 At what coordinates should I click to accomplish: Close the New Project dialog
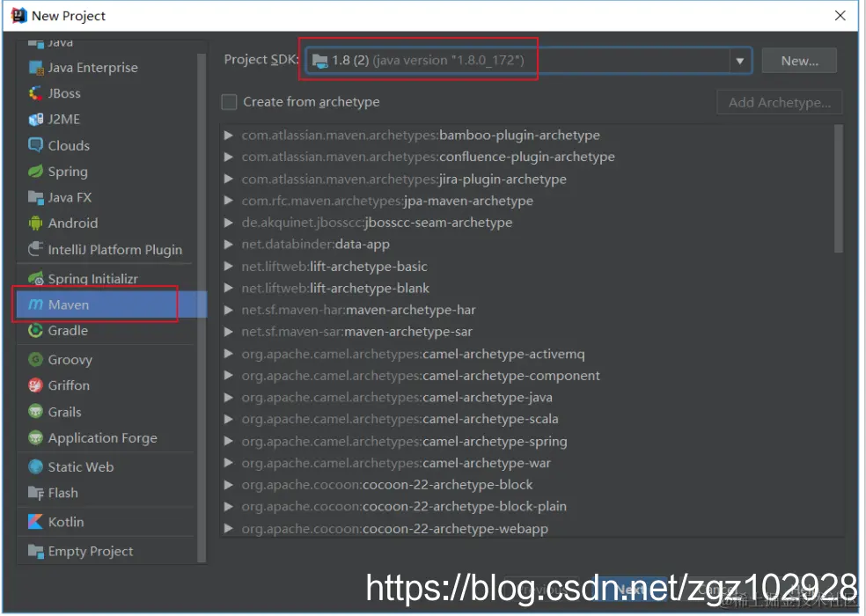click(x=840, y=16)
